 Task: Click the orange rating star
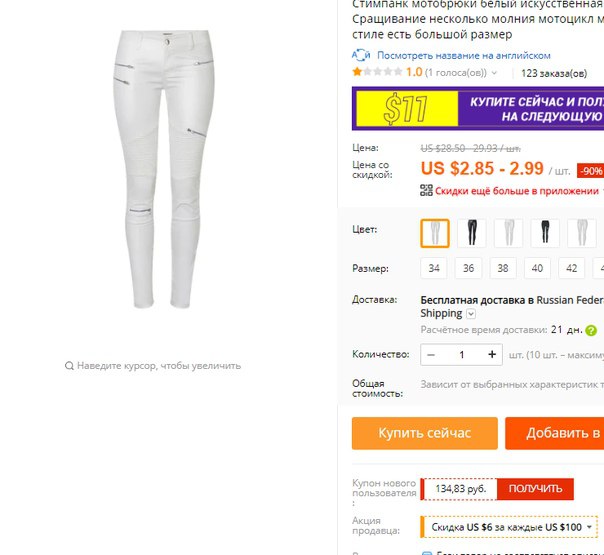pyautogui.click(x=357, y=72)
